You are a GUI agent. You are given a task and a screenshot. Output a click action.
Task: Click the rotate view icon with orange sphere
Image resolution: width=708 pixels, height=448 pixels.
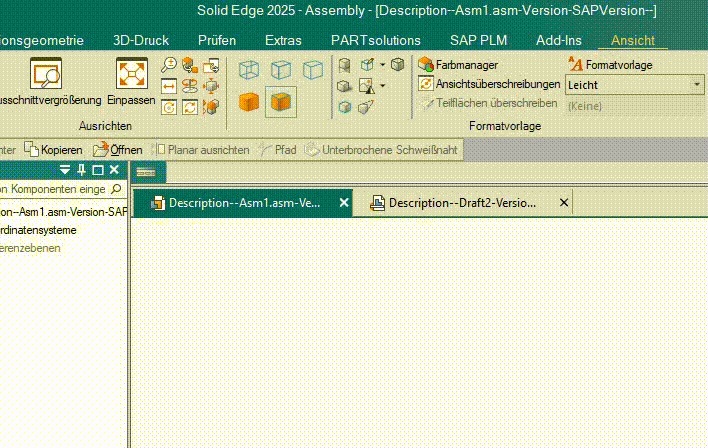(x=190, y=65)
